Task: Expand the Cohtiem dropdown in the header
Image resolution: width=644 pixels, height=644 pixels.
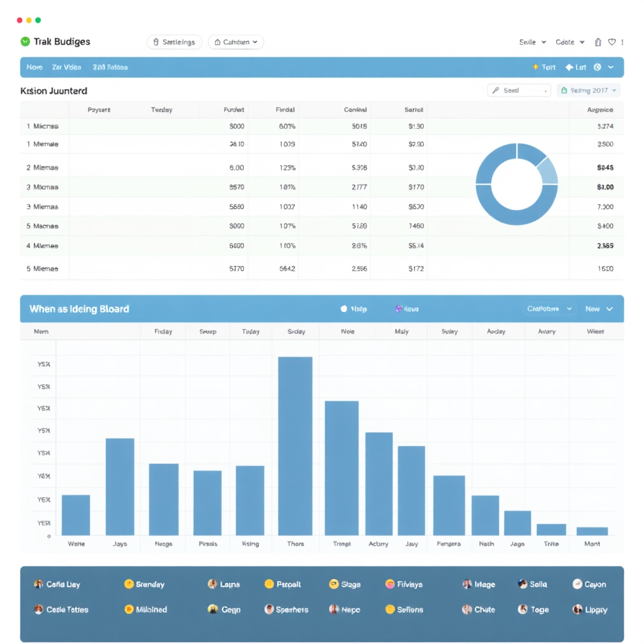Action: (x=236, y=42)
